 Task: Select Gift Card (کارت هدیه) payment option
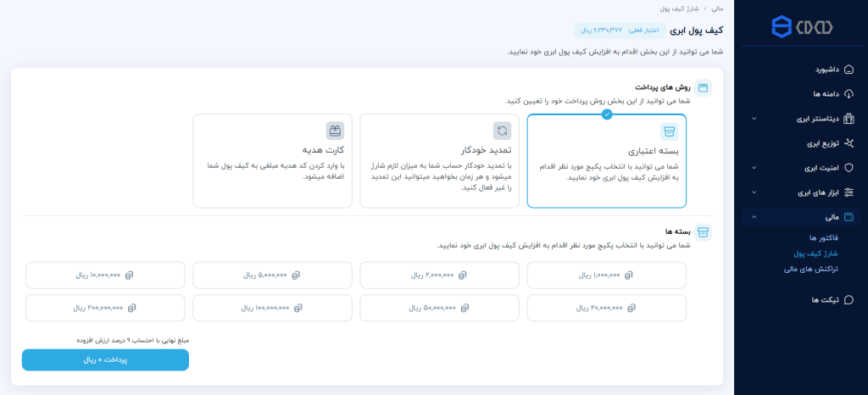(x=272, y=161)
